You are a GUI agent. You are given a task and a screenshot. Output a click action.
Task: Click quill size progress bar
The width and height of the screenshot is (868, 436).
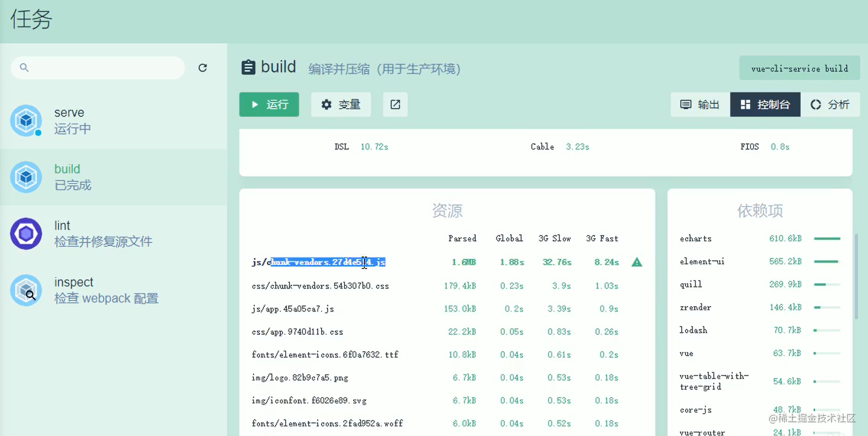pyautogui.click(x=827, y=284)
